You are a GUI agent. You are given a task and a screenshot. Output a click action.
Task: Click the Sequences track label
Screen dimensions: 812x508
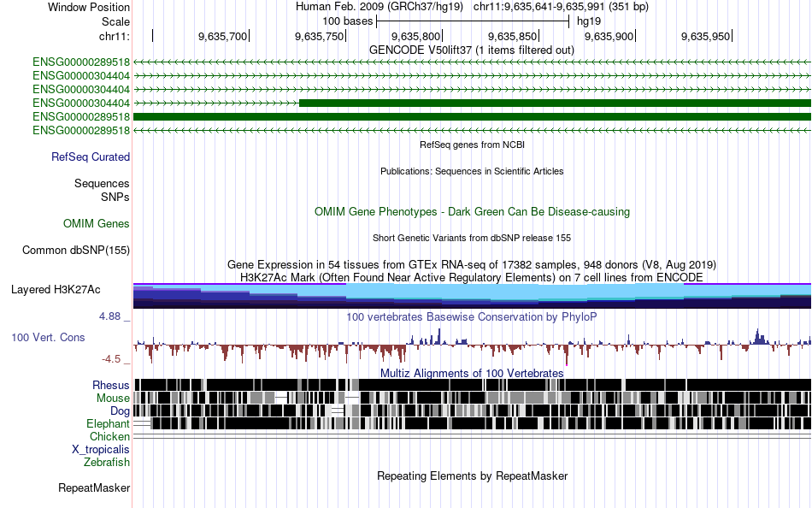click(x=102, y=184)
